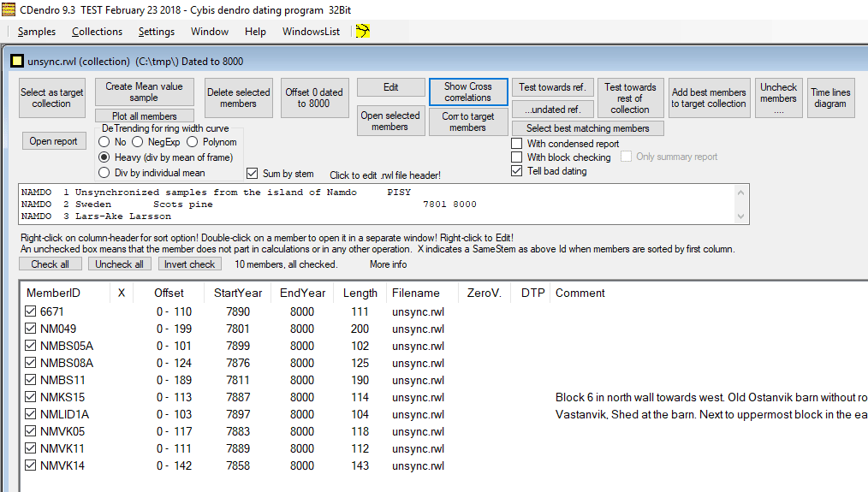Image resolution: width=868 pixels, height=492 pixels.
Task: Open the Settings menu
Action: pyautogui.click(x=157, y=32)
